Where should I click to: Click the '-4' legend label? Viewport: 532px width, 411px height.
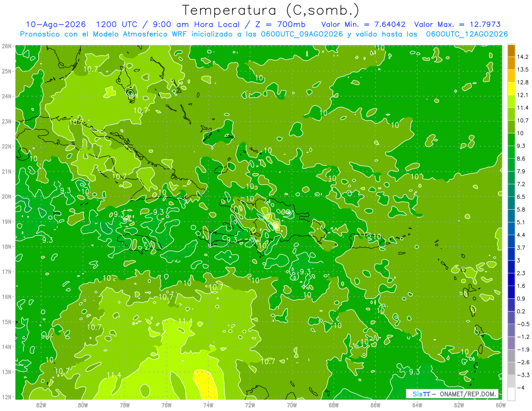pyautogui.click(x=521, y=388)
